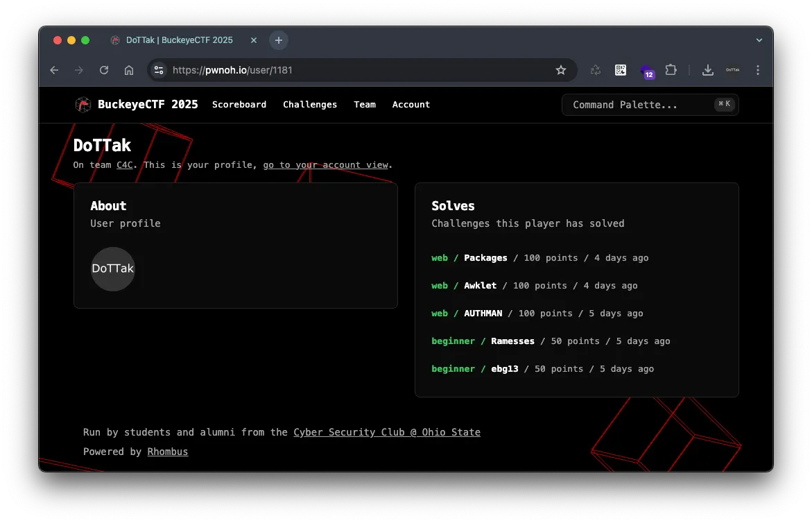Open a new browser tab

click(279, 40)
